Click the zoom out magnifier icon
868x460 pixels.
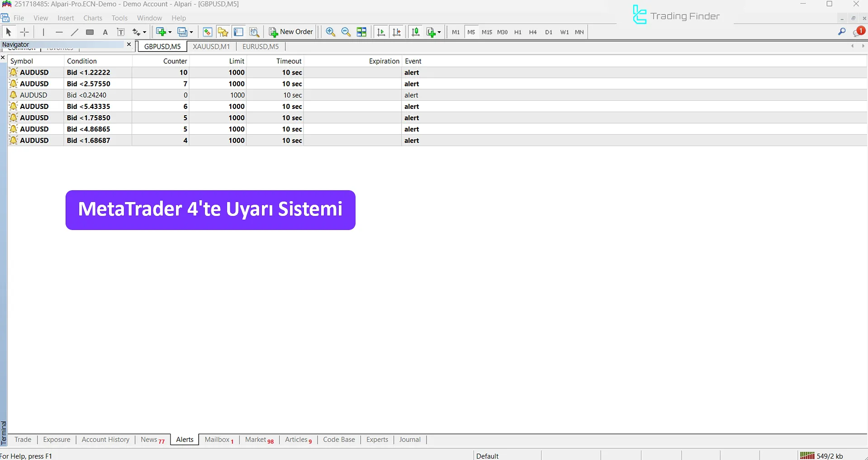(346, 32)
